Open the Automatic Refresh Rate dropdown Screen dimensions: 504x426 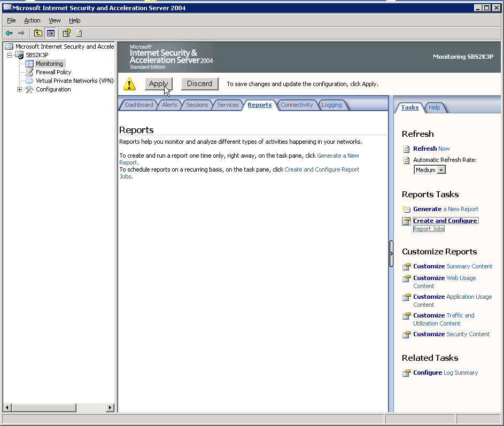(x=441, y=170)
